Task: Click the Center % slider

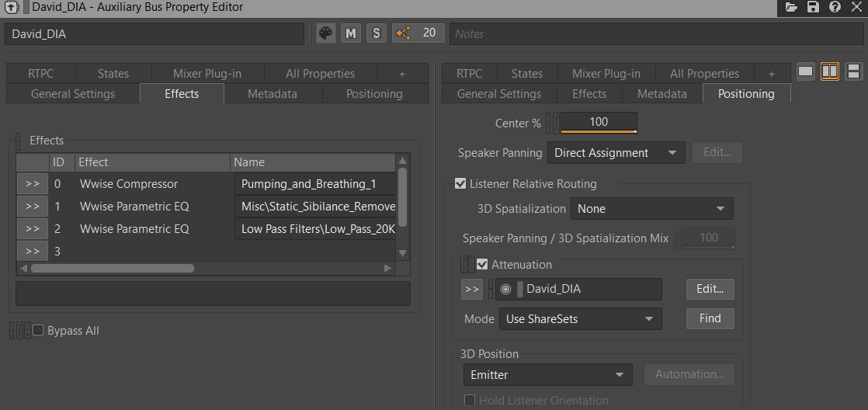Action: coord(599,122)
